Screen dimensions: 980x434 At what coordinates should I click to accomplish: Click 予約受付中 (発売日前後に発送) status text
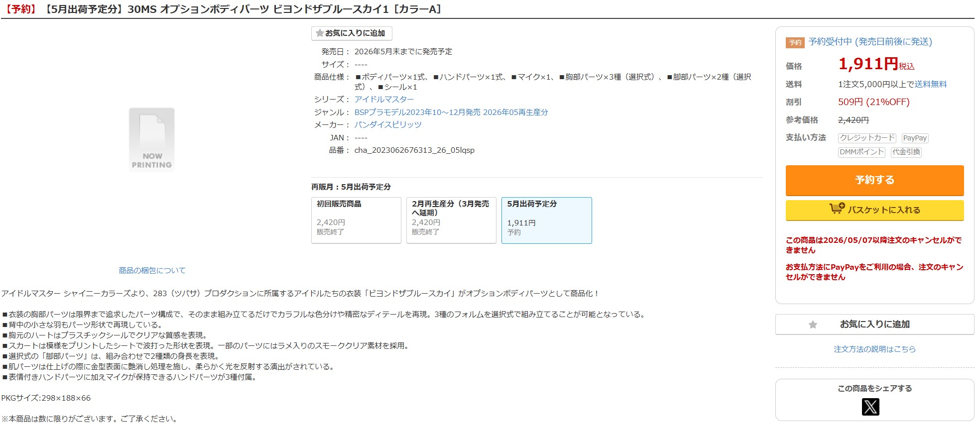(x=870, y=42)
